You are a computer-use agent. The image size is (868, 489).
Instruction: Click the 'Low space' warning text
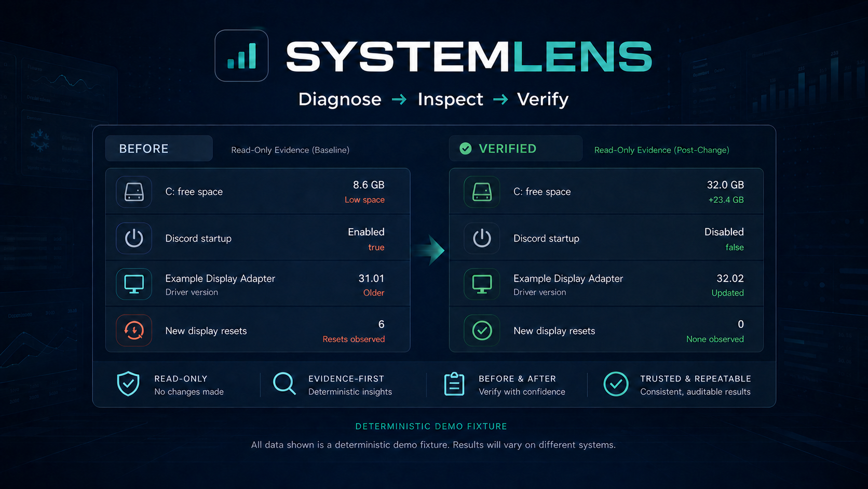364,200
